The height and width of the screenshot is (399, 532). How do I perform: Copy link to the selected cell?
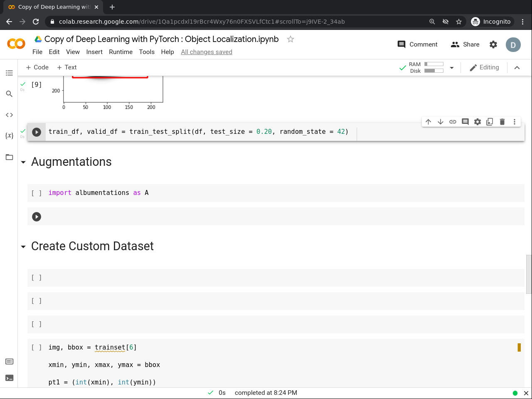[453, 122]
